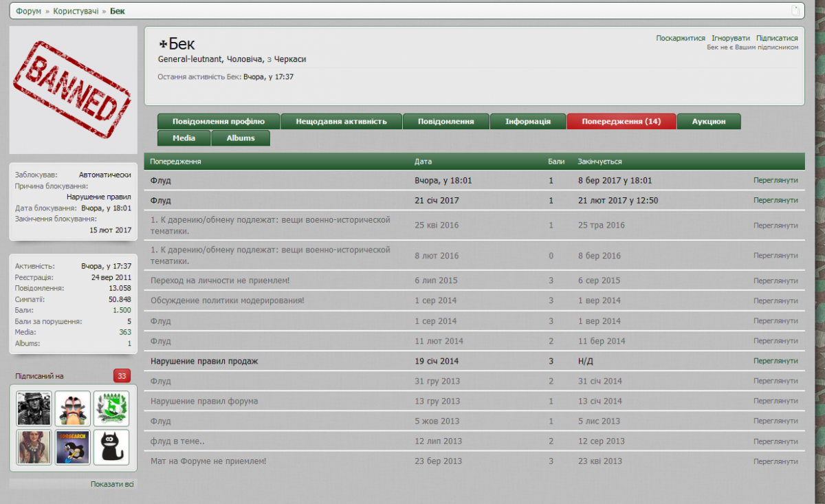Viewport: 825px width, 504px height.
Task: Open the Аукцион tab
Action: (708, 122)
